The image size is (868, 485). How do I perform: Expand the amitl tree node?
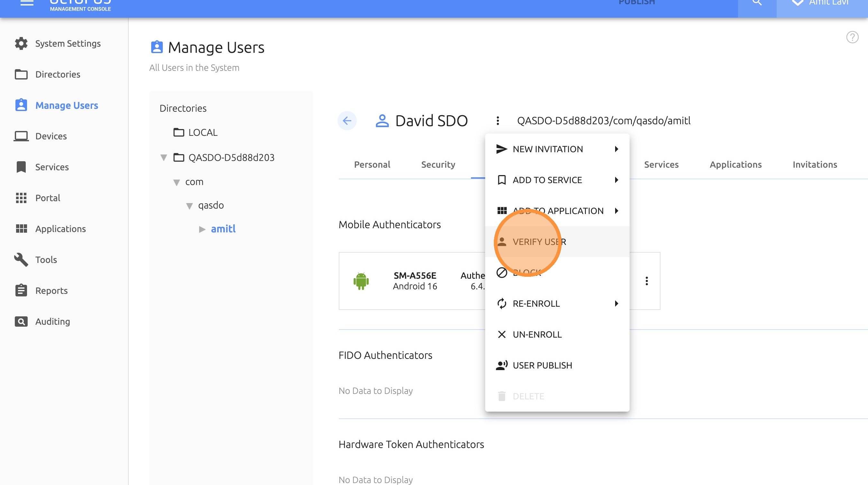202,229
